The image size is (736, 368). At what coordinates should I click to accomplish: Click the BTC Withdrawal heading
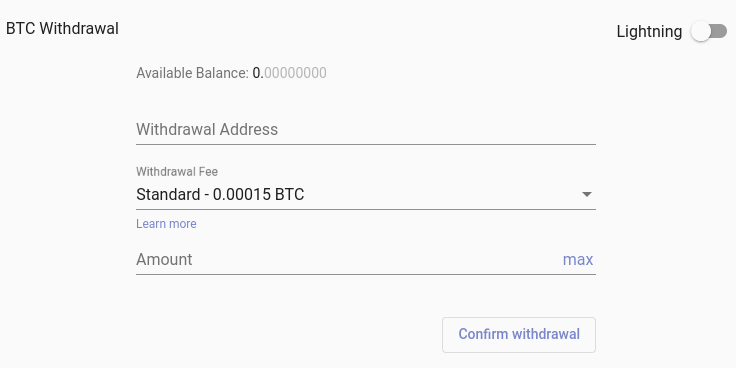coord(62,29)
